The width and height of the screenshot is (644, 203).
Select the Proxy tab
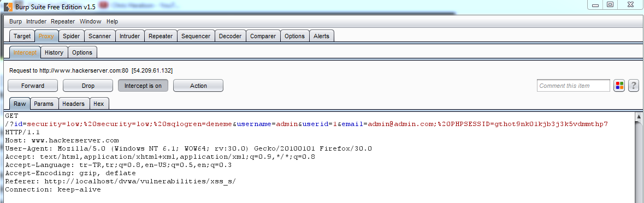tap(46, 36)
